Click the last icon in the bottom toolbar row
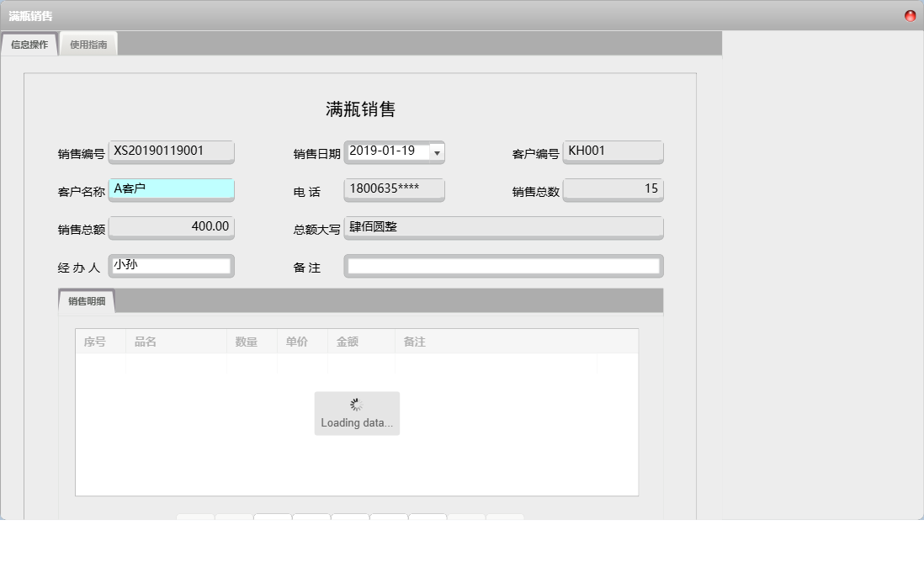Image resolution: width=924 pixels, height=578 pixels. [x=505, y=518]
